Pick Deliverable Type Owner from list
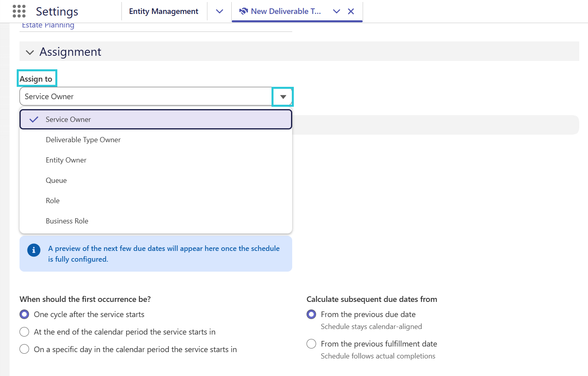 pos(156,140)
